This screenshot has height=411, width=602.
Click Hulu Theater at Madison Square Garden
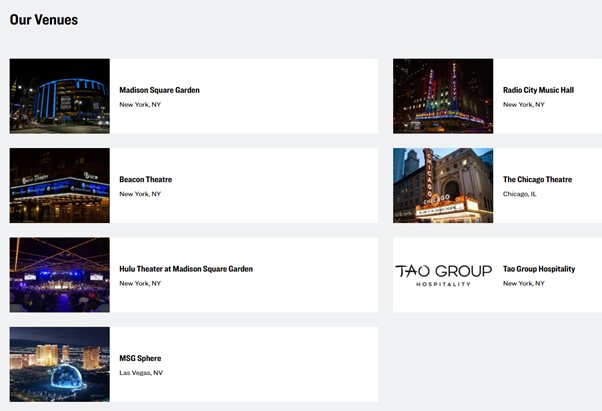[x=186, y=269]
